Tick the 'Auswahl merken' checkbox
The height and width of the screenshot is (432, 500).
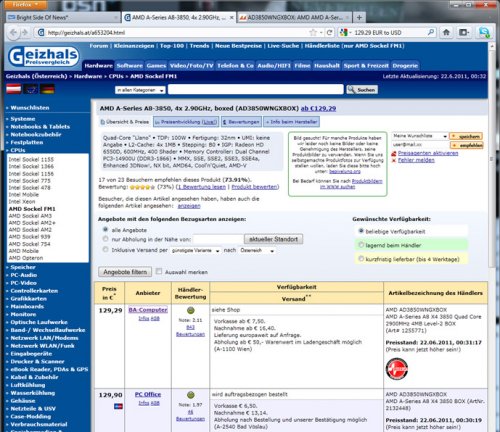pyautogui.click(x=159, y=272)
